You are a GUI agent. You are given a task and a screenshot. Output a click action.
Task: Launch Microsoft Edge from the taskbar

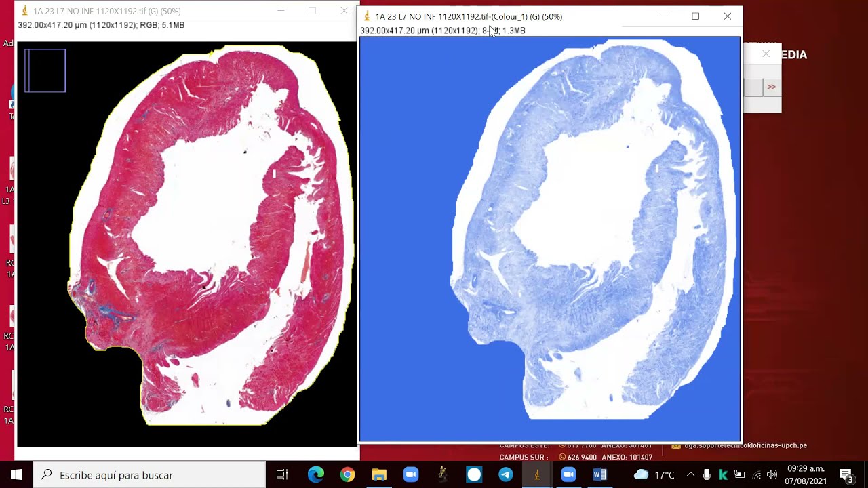point(316,475)
